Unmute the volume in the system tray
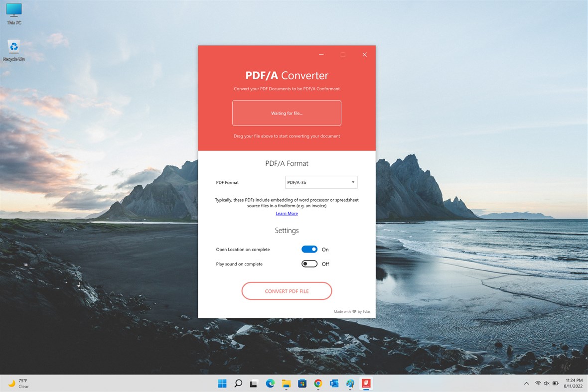Image resolution: width=588 pixels, height=392 pixels. click(x=547, y=383)
